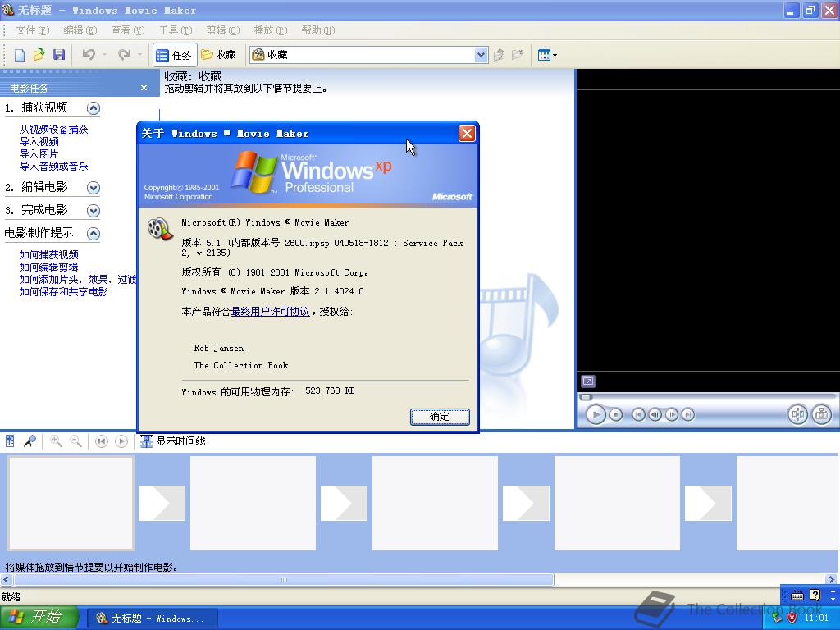Click the 无标题 - Windows taskbar button
The image size is (840, 630).
pos(153,619)
